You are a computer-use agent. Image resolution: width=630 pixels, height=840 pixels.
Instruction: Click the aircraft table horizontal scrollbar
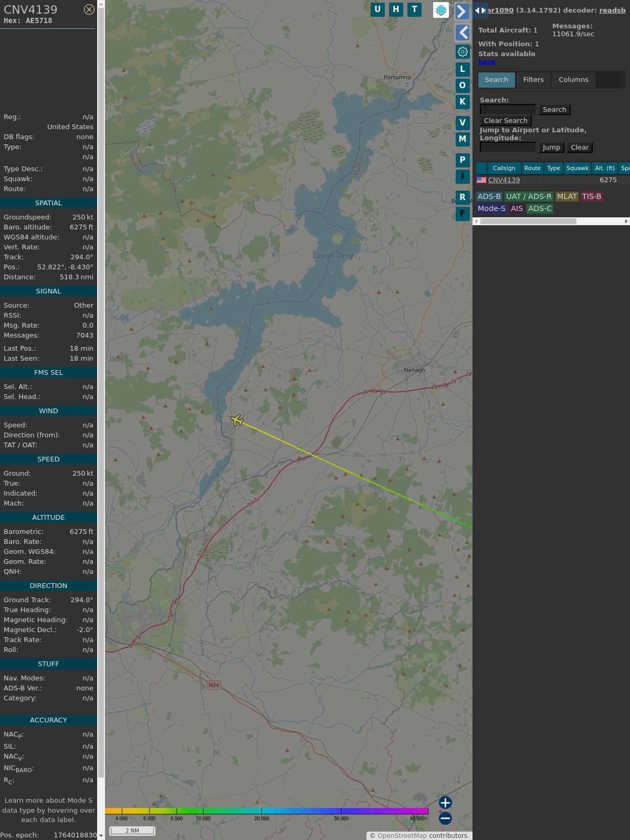tap(528, 221)
